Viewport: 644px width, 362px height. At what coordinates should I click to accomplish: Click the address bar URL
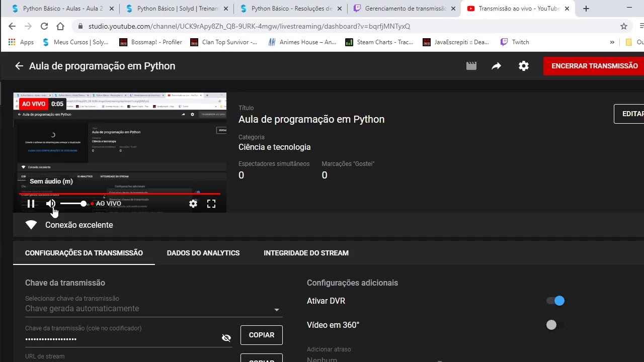[249, 26]
